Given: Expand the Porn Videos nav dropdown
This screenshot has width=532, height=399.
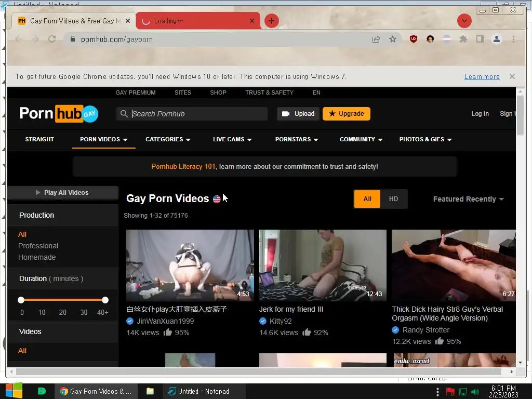Looking at the screenshot, I should (103, 139).
